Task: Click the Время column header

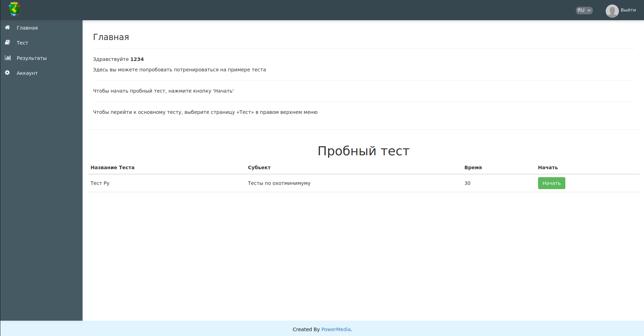Action: 473,167
